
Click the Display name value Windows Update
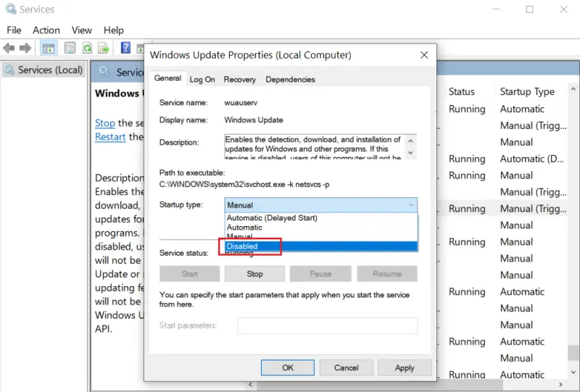tap(253, 120)
